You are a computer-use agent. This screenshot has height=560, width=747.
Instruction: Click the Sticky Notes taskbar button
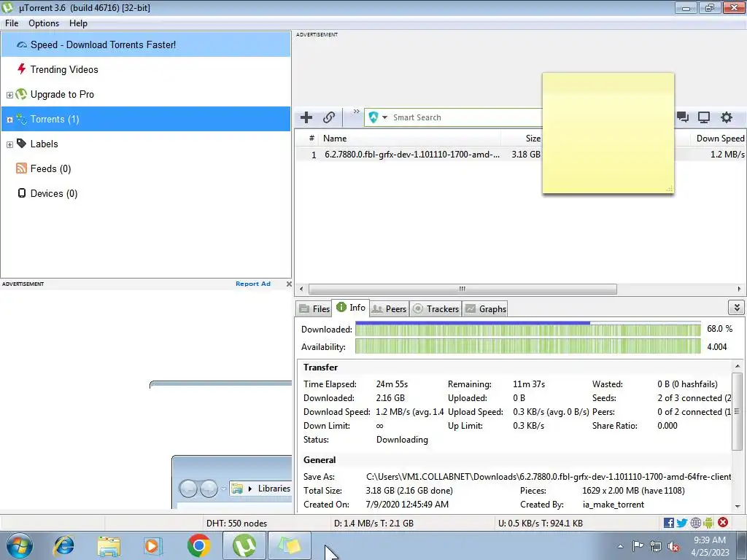pyautogui.click(x=289, y=545)
